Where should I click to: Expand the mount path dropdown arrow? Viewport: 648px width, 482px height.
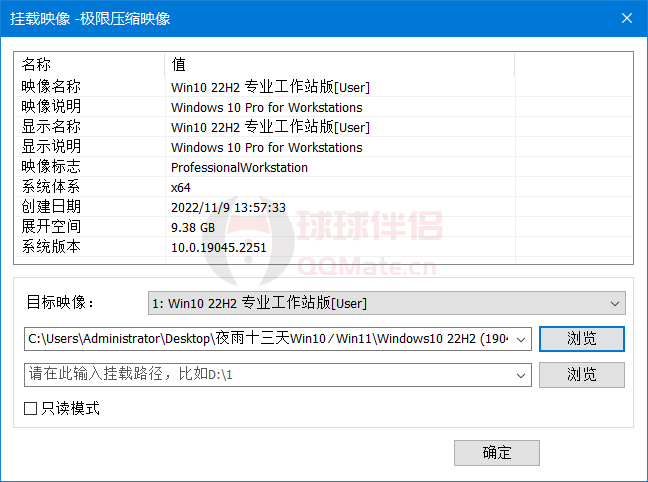click(522, 375)
